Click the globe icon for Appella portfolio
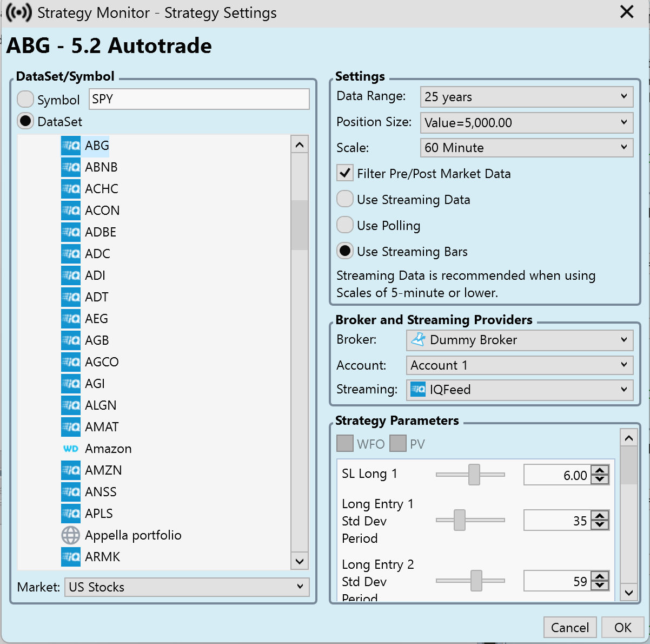The height and width of the screenshot is (644, 650). pos(71,535)
